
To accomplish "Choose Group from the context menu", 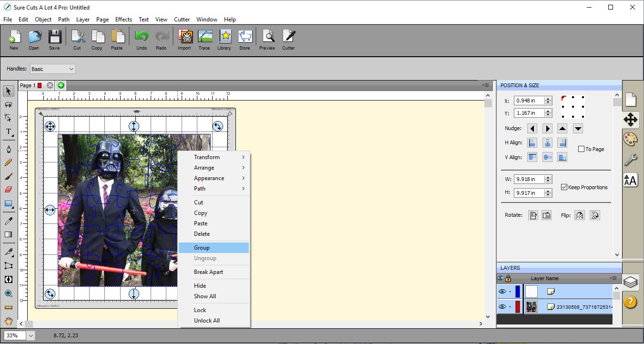I will (x=214, y=248).
